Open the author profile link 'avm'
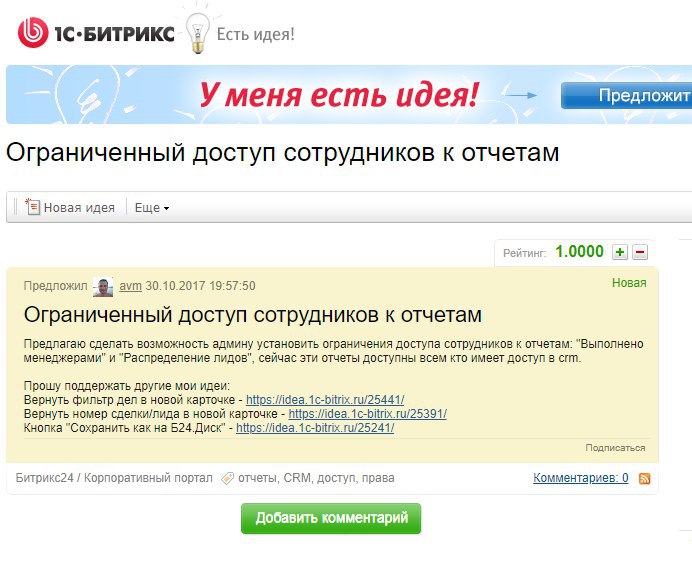The height and width of the screenshot is (580, 692). (130, 286)
